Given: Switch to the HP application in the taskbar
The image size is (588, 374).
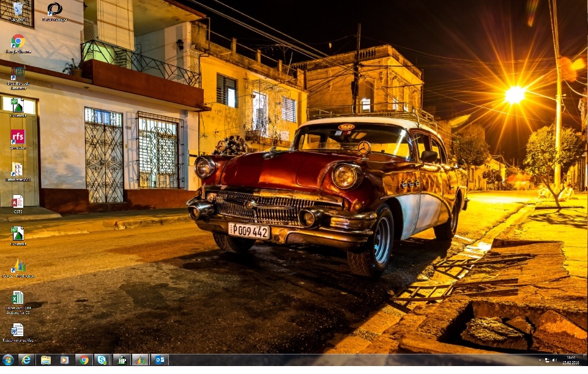Looking at the screenshot, I should tap(122, 360).
